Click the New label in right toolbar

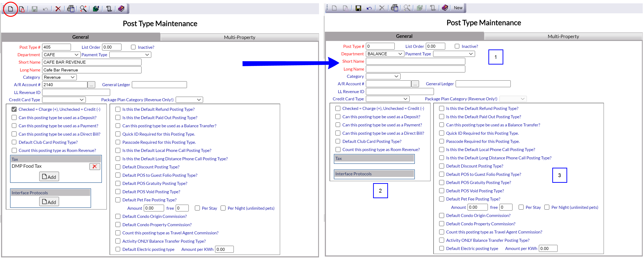458,8
